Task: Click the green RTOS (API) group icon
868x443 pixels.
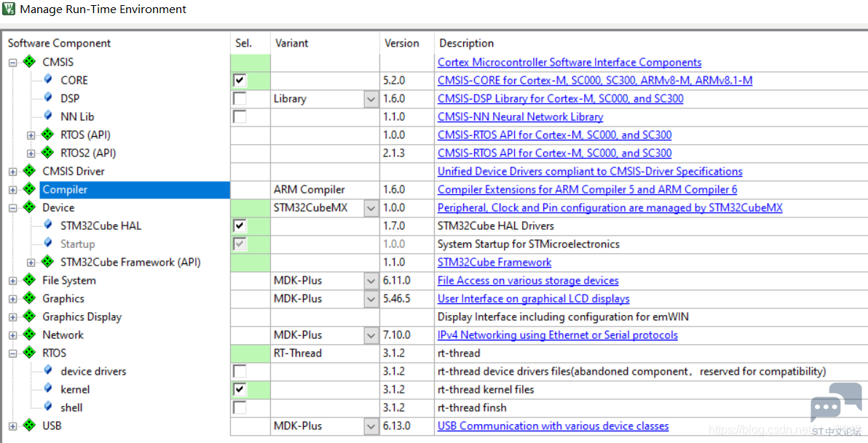Action: [x=48, y=135]
